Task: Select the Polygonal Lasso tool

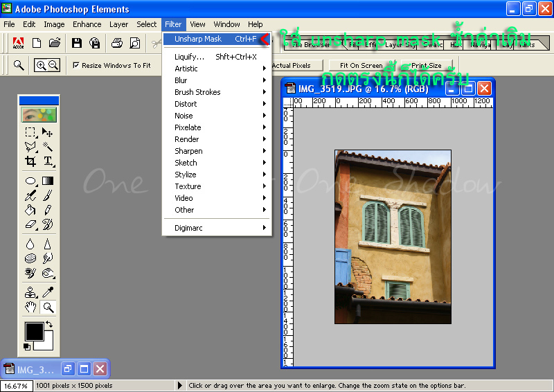Action: click(30, 147)
